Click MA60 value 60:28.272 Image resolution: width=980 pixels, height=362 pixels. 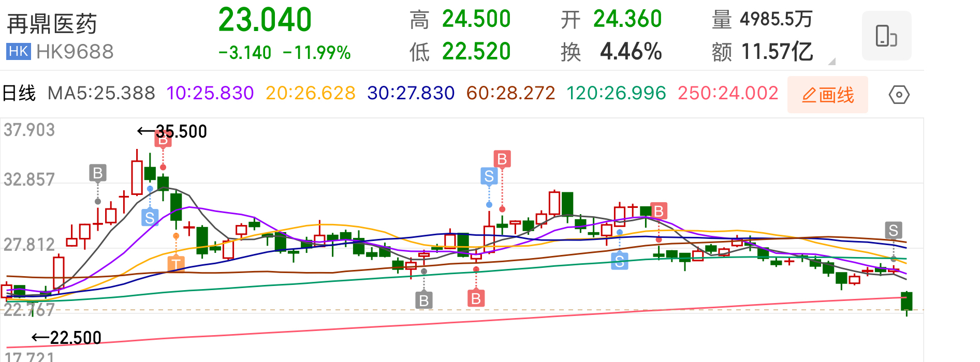pyautogui.click(x=511, y=93)
